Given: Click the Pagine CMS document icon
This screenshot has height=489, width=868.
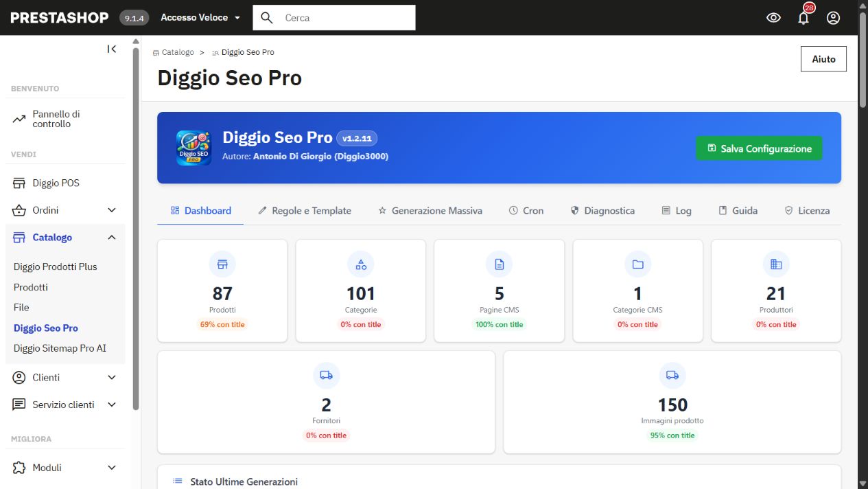Looking at the screenshot, I should coord(500,264).
